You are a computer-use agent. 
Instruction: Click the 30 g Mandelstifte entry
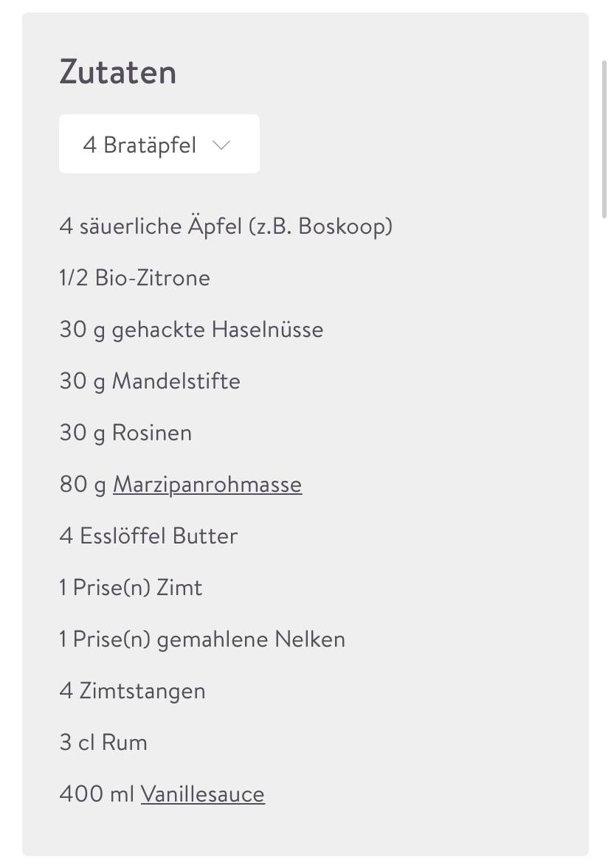pyautogui.click(x=150, y=381)
